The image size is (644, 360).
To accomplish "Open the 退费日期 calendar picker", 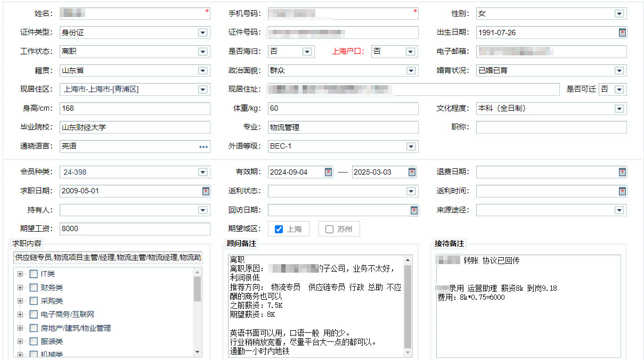I will (622, 172).
